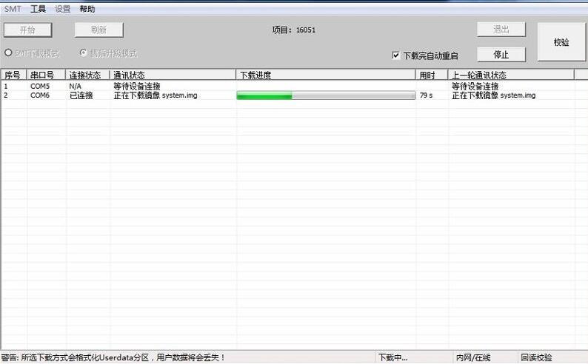Click the Userdata warning in status bar
The image size is (588, 364).
(113, 357)
